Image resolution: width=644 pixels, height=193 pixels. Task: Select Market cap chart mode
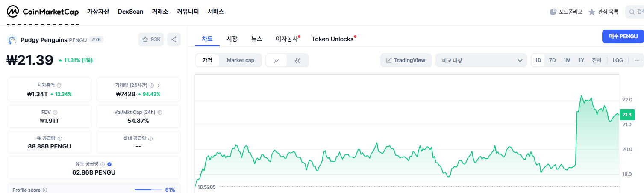point(241,60)
